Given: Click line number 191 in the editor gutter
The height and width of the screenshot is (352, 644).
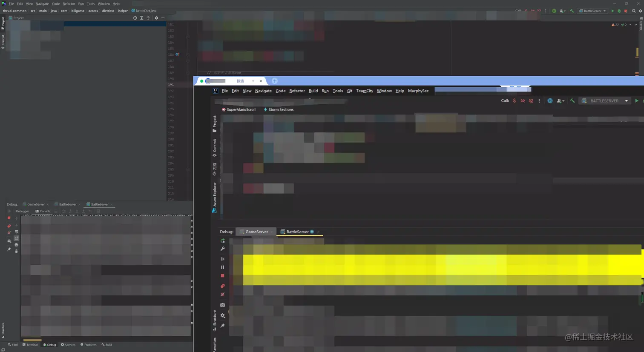Looking at the screenshot, I should 170,85.
